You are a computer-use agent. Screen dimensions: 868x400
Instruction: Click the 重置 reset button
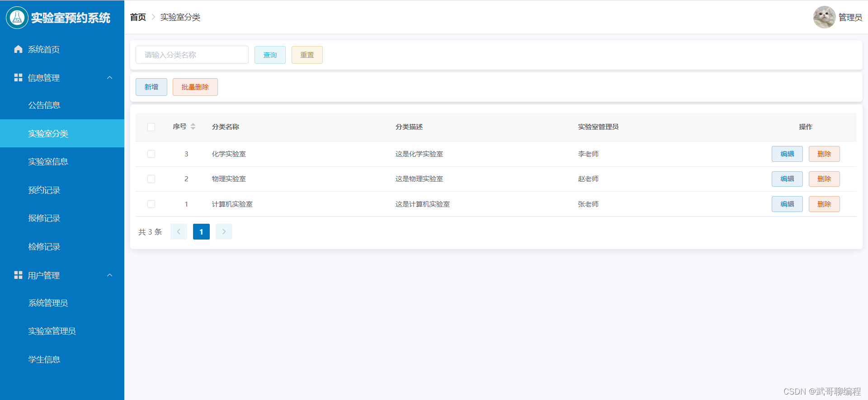coord(307,55)
